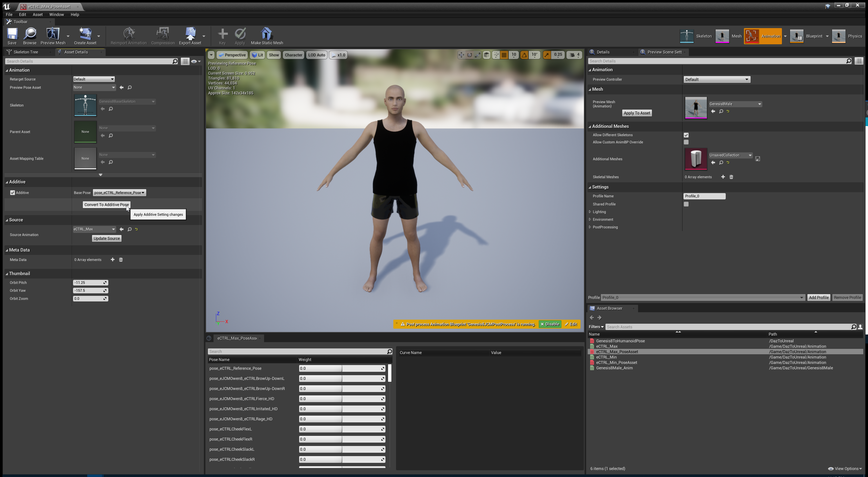Expand the Lighting settings section
Image resolution: width=868 pixels, height=477 pixels.
[x=590, y=212]
